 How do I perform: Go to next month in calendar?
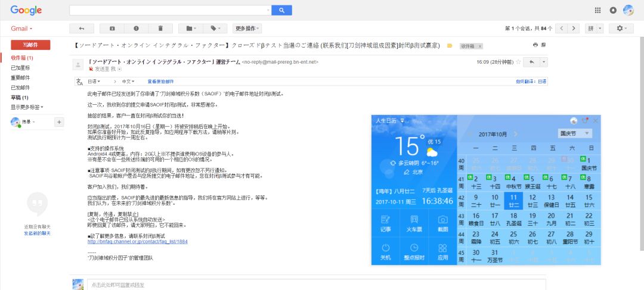pos(515,134)
